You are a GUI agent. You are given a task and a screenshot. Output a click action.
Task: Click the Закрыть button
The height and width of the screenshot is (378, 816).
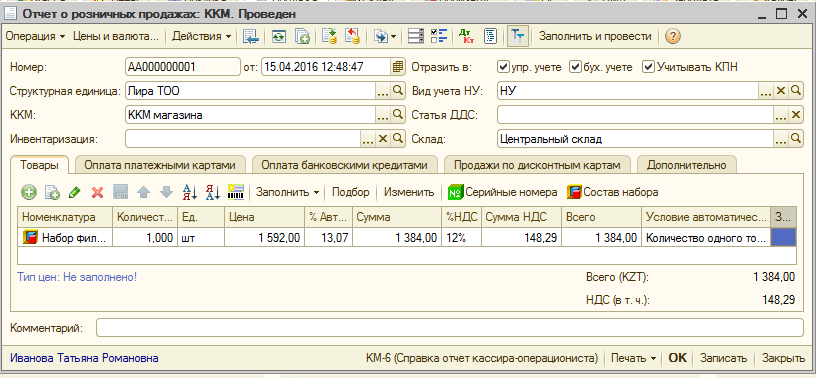[783, 358]
